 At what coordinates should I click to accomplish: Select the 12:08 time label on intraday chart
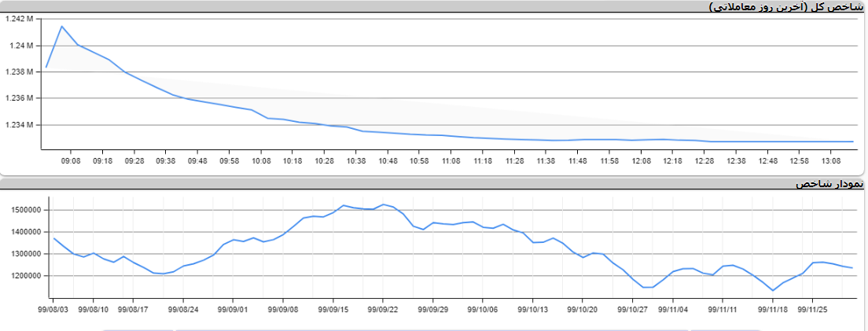[641, 160]
